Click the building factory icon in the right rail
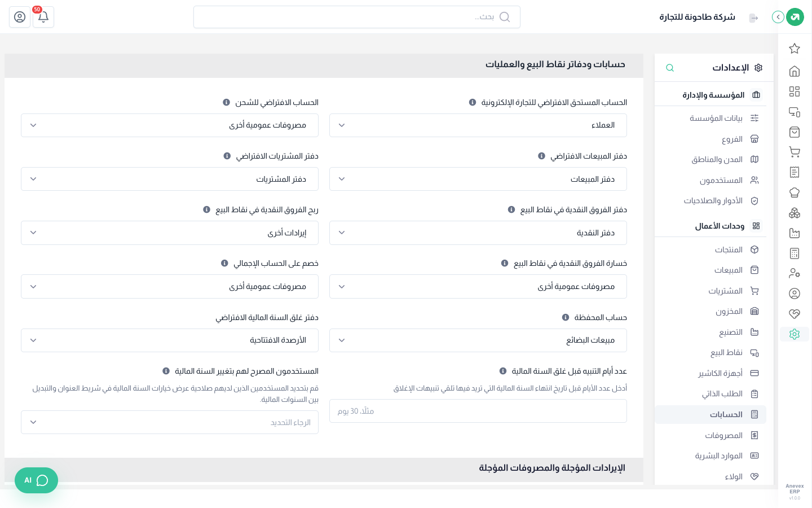Viewport: 812px width, 508px height. (795, 233)
